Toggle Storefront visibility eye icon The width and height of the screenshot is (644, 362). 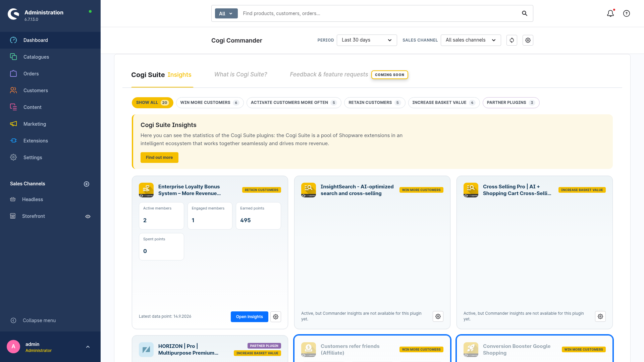point(88,217)
